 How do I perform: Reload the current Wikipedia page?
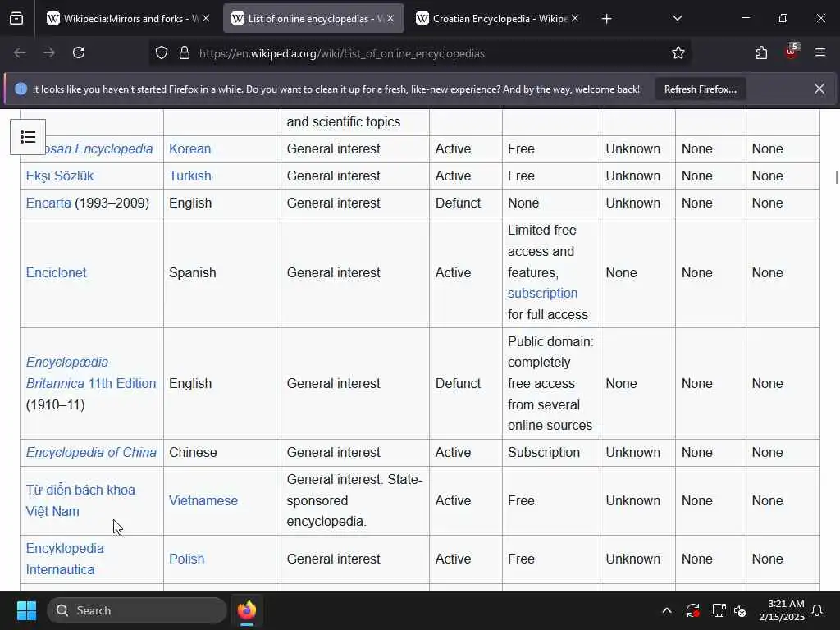79,53
